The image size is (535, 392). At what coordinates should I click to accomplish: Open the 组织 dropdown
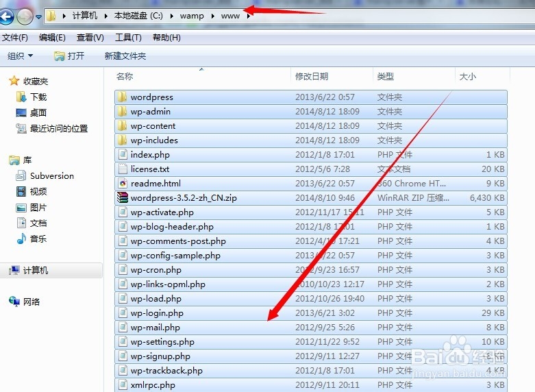pyautogui.click(x=20, y=56)
